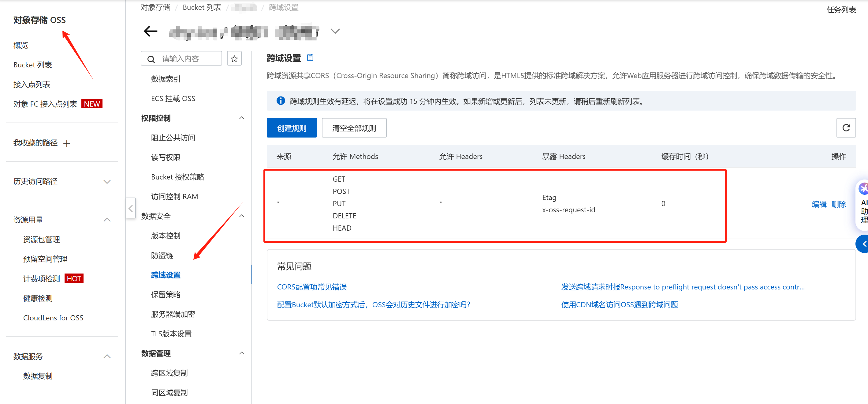
Task: Click the back arrow next to bucket name
Action: (150, 31)
